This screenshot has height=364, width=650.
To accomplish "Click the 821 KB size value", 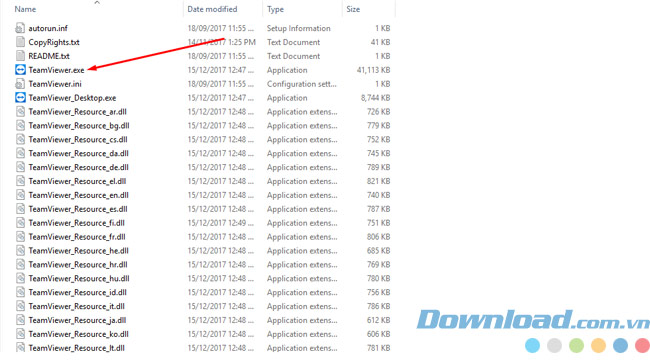I will [x=378, y=181].
